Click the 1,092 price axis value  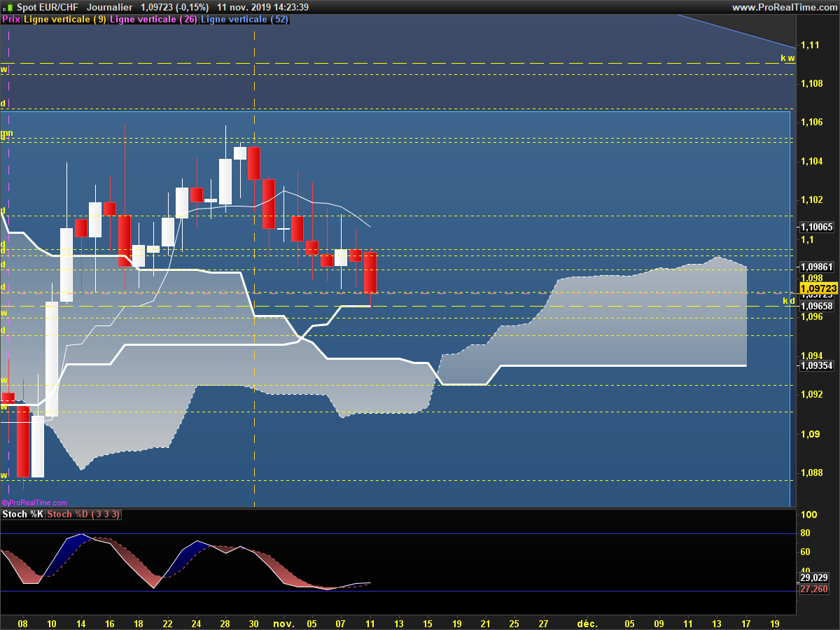[813, 394]
